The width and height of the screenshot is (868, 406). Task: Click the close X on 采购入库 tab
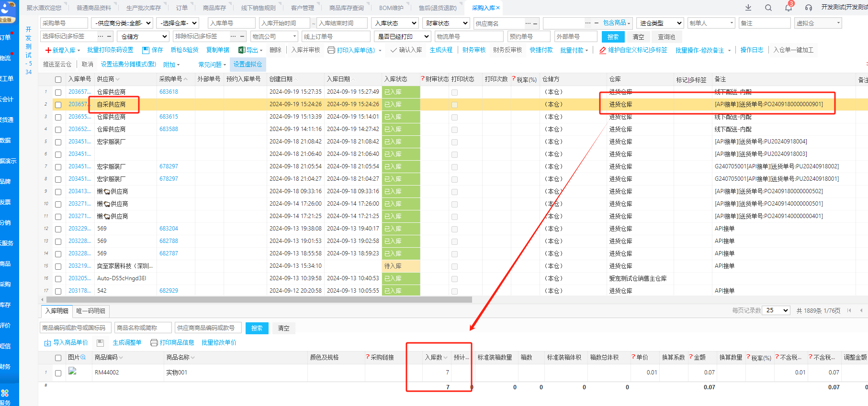coord(498,8)
